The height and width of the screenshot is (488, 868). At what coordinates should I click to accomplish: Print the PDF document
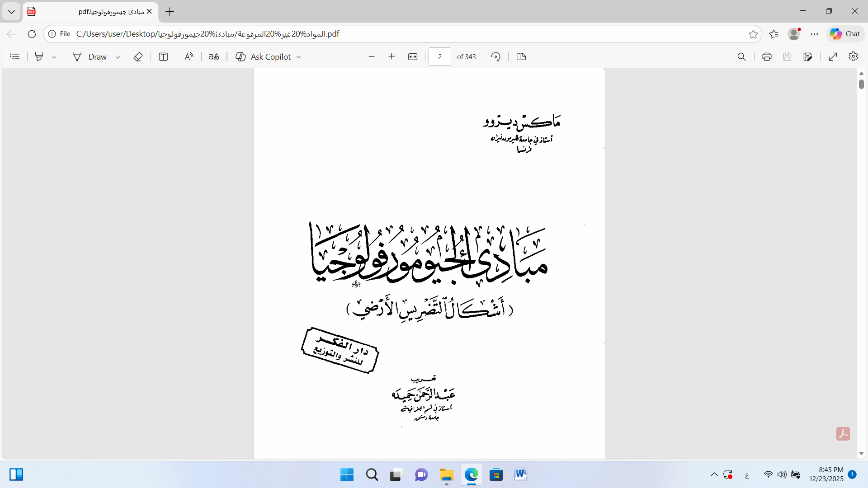(767, 56)
